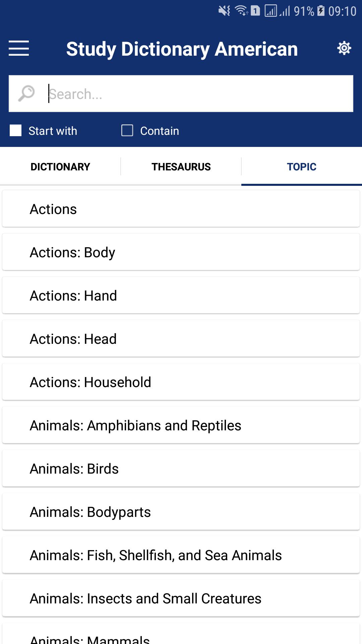The width and height of the screenshot is (362, 644).
Task: Open the Actions: Hand topic
Action: (181, 295)
